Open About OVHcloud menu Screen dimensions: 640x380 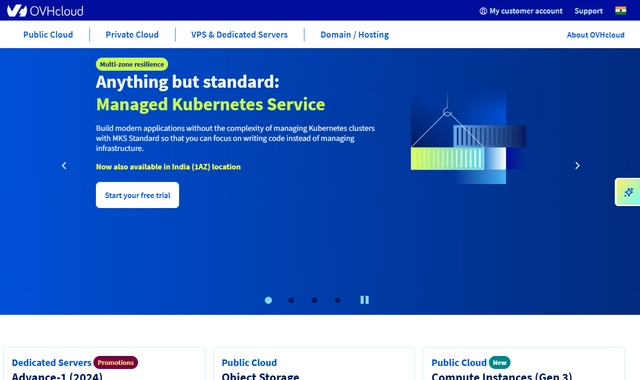tap(596, 35)
